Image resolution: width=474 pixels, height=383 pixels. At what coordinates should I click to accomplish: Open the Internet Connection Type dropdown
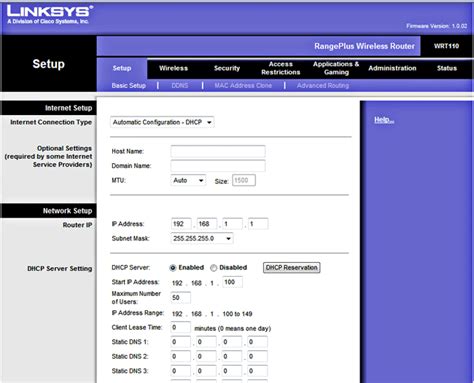[162, 122]
